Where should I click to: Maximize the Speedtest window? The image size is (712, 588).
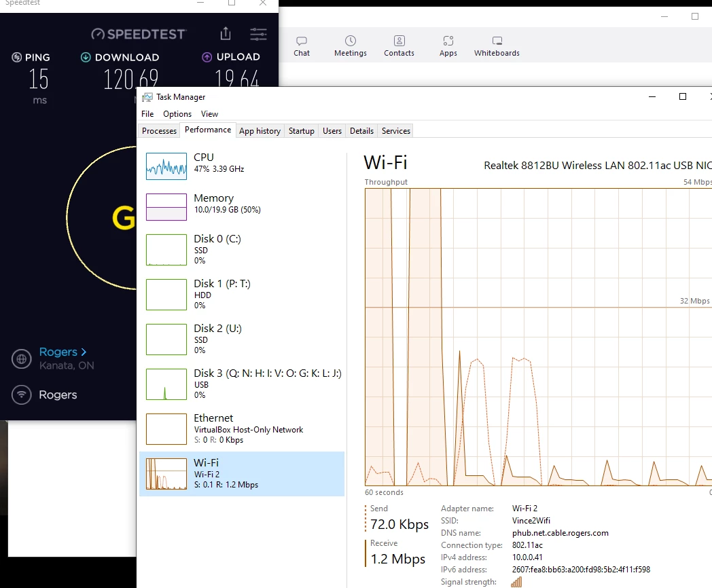click(x=232, y=3)
